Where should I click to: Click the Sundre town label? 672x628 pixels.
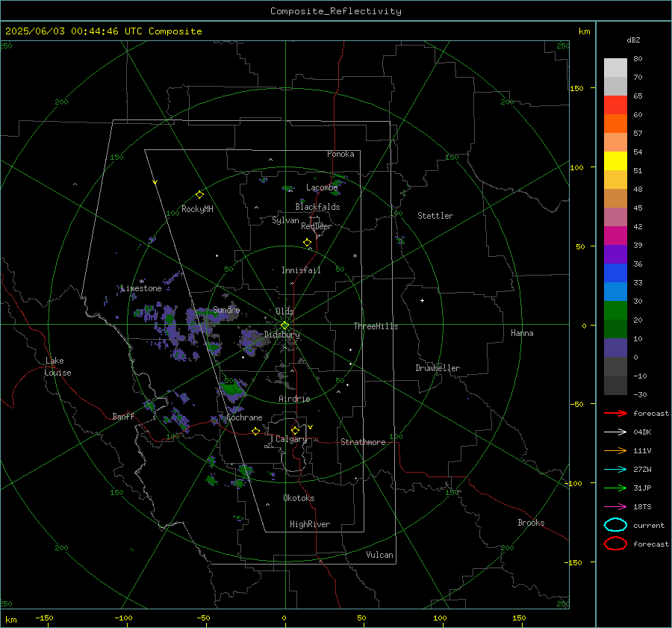(226, 309)
